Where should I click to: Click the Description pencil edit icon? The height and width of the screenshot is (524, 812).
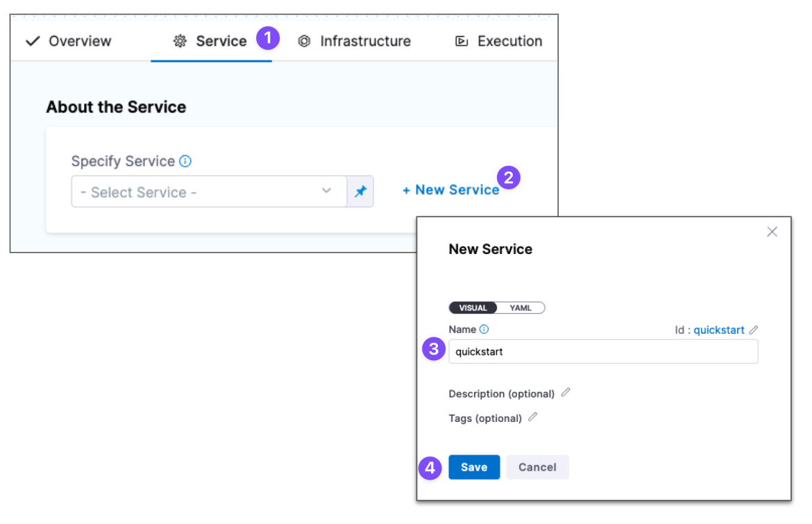coord(566,393)
